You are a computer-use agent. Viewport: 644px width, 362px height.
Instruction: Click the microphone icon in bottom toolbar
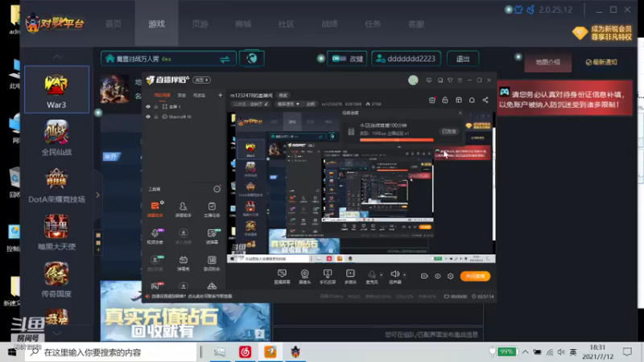(372, 276)
